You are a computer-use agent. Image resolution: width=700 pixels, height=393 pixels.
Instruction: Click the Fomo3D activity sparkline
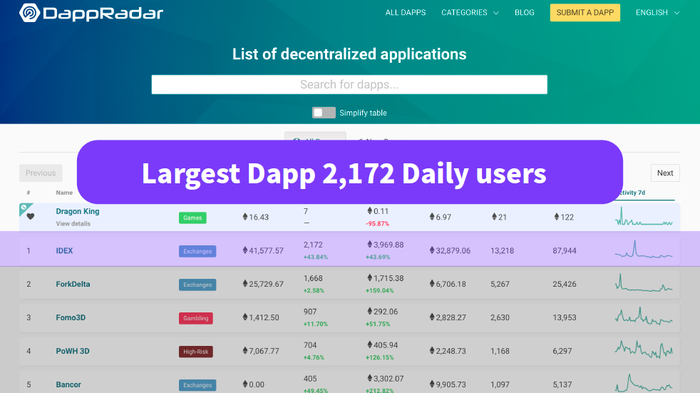coord(643,317)
